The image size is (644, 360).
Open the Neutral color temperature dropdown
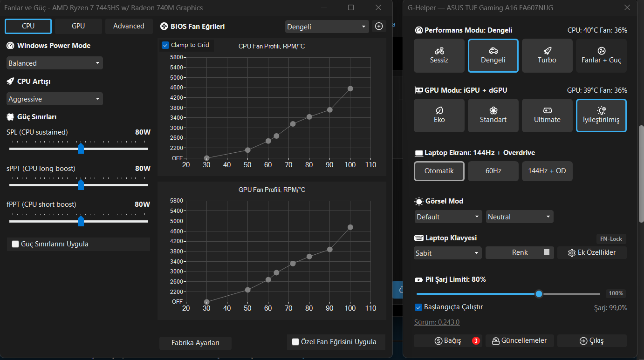tap(520, 217)
